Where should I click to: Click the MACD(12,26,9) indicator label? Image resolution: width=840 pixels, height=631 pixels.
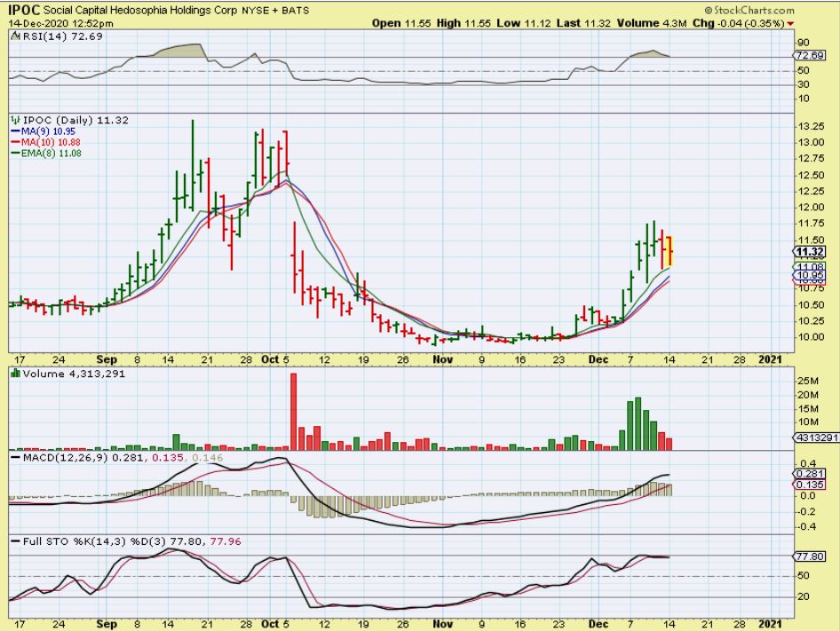coord(66,458)
